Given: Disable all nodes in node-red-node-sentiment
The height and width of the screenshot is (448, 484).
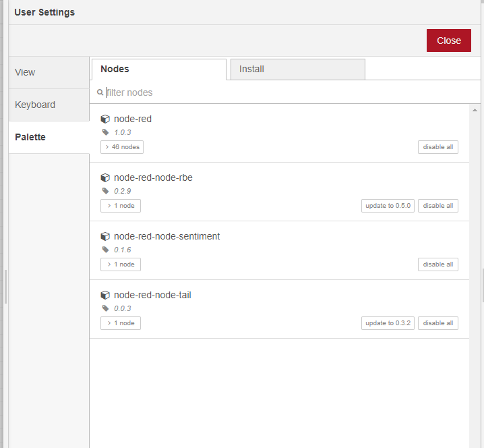Looking at the screenshot, I should 437,264.
